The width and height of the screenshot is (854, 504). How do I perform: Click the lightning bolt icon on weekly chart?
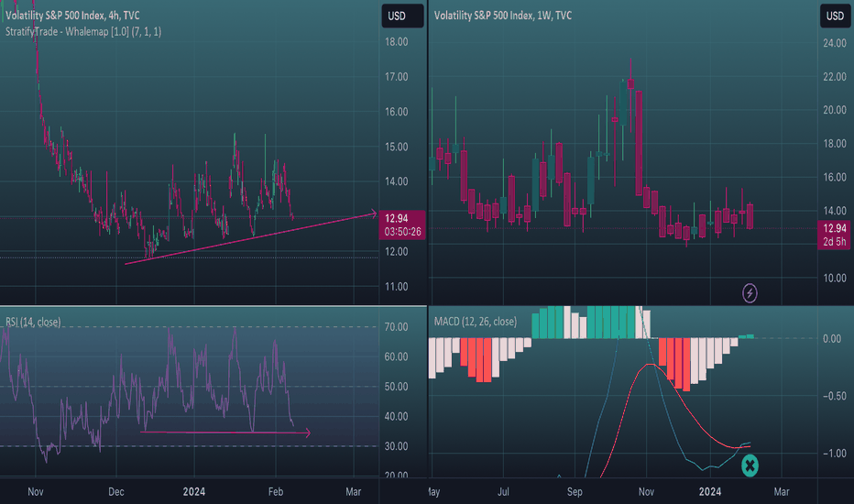(750, 293)
